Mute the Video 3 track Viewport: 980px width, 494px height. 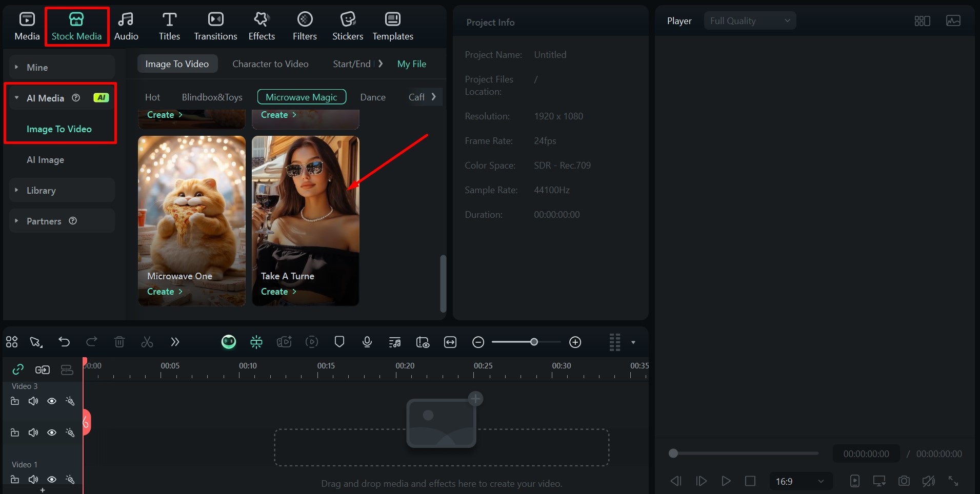coord(33,401)
